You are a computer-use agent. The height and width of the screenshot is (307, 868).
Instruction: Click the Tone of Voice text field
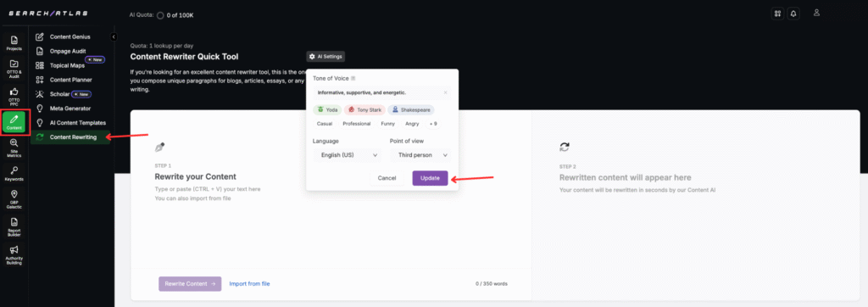(x=382, y=92)
